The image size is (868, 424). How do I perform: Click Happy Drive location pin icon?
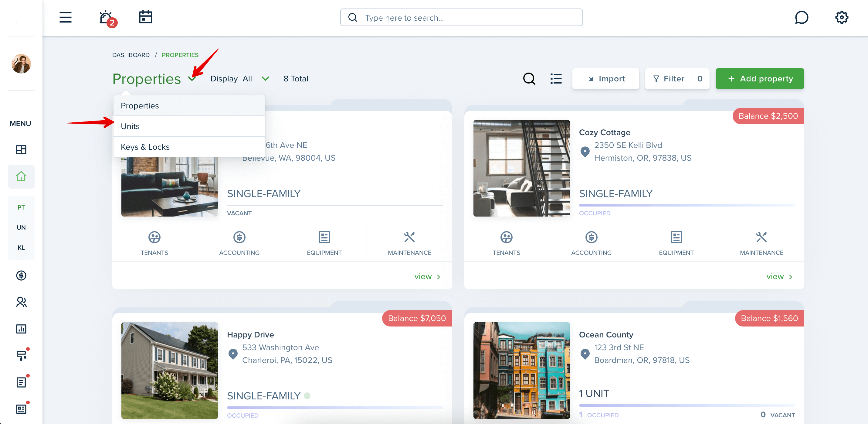[233, 354]
